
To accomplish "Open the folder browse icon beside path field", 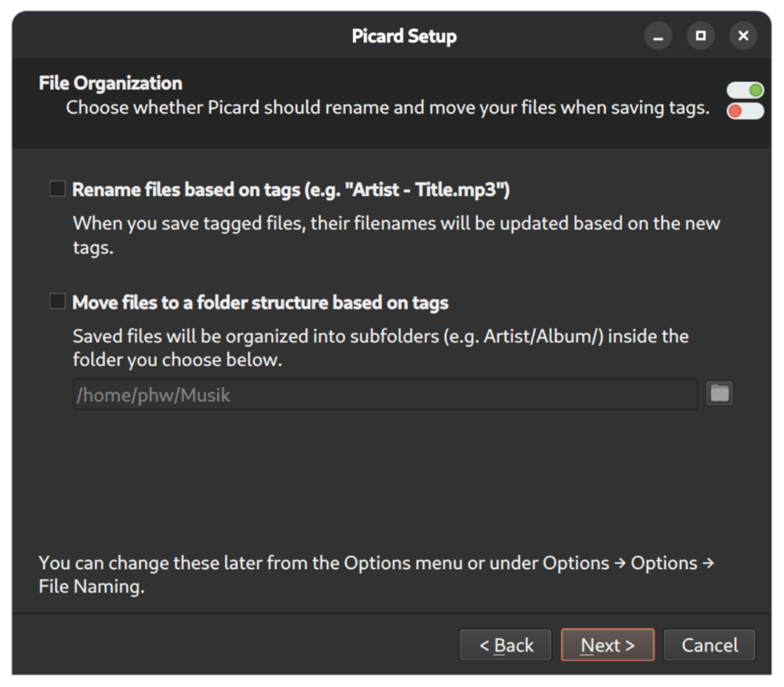I will (x=720, y=394).
